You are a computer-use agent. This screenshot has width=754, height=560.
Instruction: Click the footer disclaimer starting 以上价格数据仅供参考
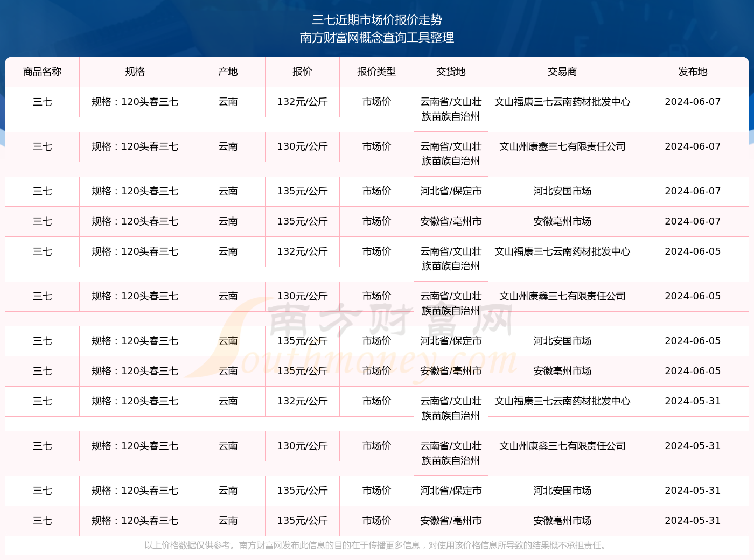tap(377, 545)
